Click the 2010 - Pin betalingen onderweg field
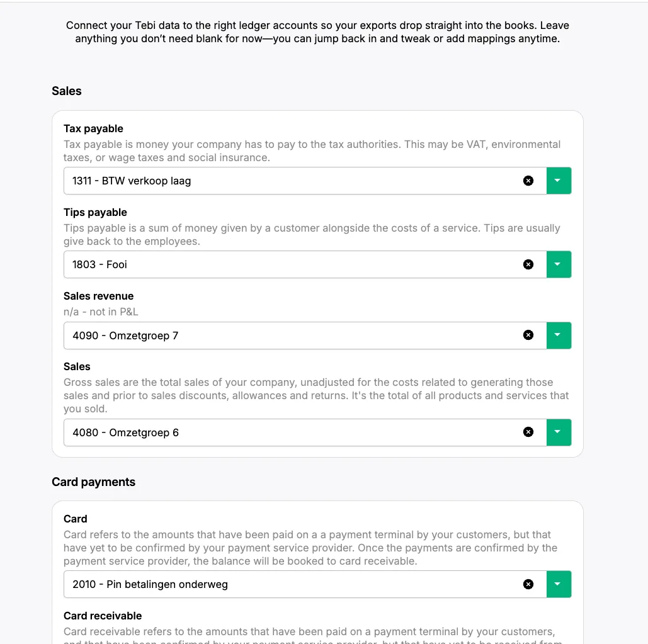The height and width of the screenshot is (644, 648). (x=290, y=584)
